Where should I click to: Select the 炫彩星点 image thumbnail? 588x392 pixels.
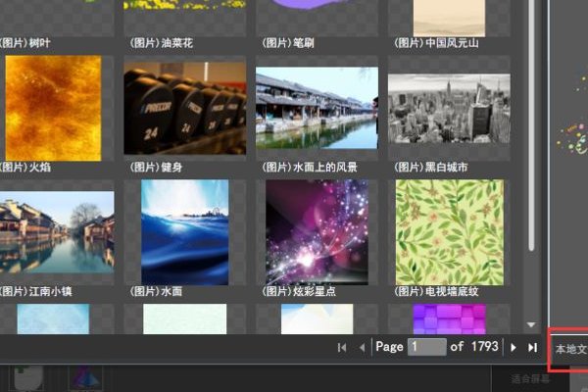317,232
